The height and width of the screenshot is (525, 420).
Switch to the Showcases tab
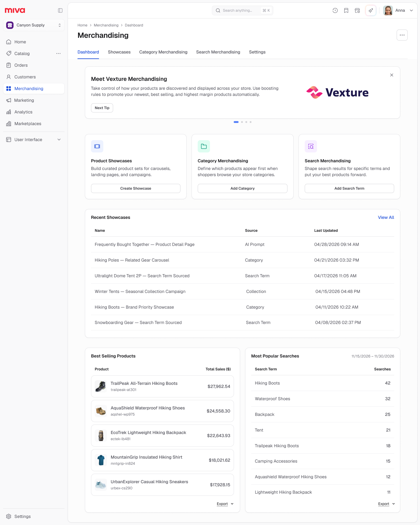119,52
